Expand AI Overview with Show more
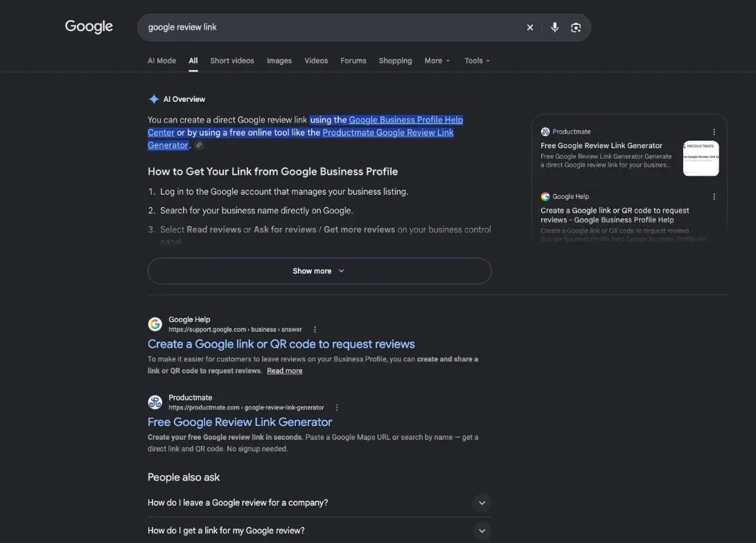 [319, 271]
